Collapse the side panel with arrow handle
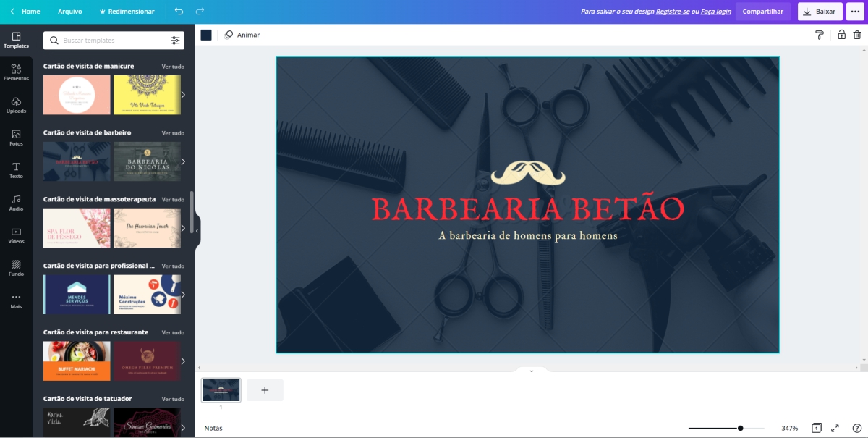This screenshot has width=868, height=438. [197, 231]
